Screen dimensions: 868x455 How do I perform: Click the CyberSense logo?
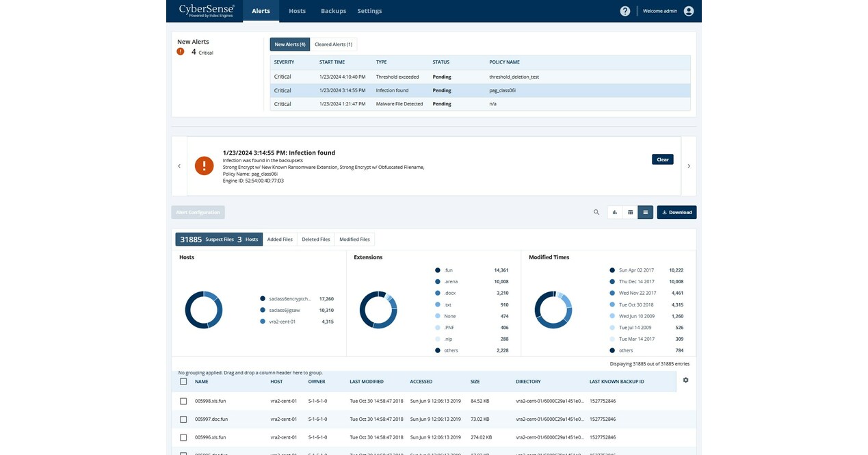205,10
